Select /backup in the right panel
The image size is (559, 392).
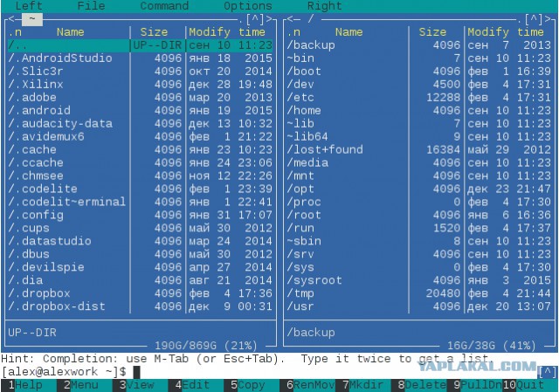point(419,45)
